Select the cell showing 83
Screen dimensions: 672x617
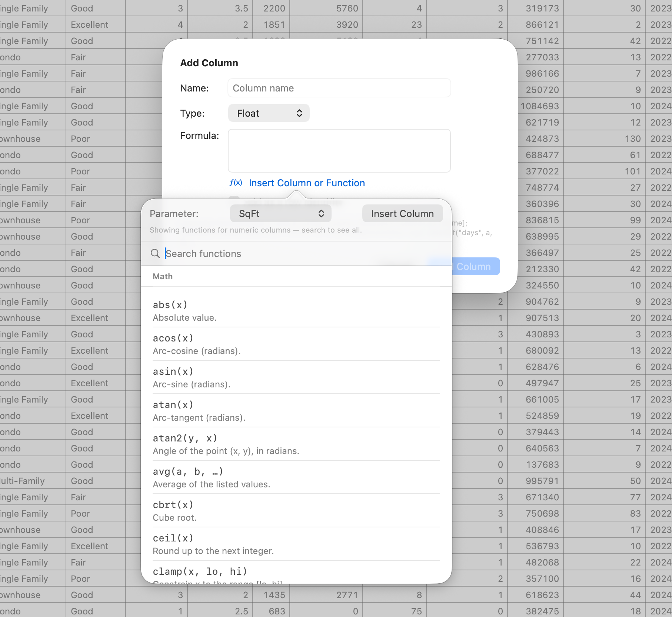[x=604, y=513]
